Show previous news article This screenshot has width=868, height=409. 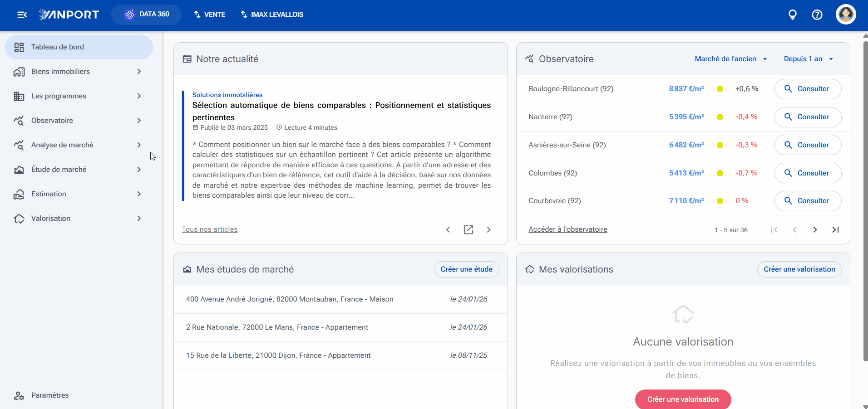coord(448,229)
